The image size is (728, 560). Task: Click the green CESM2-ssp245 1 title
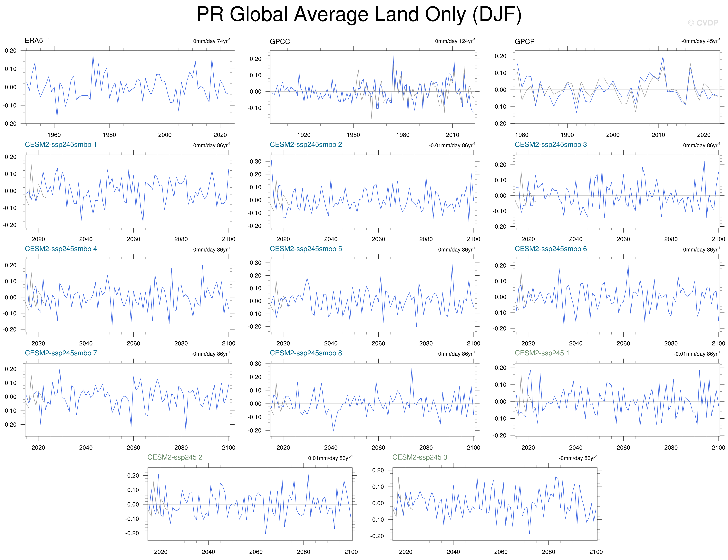pyautogui.click(x=542, y=353)
